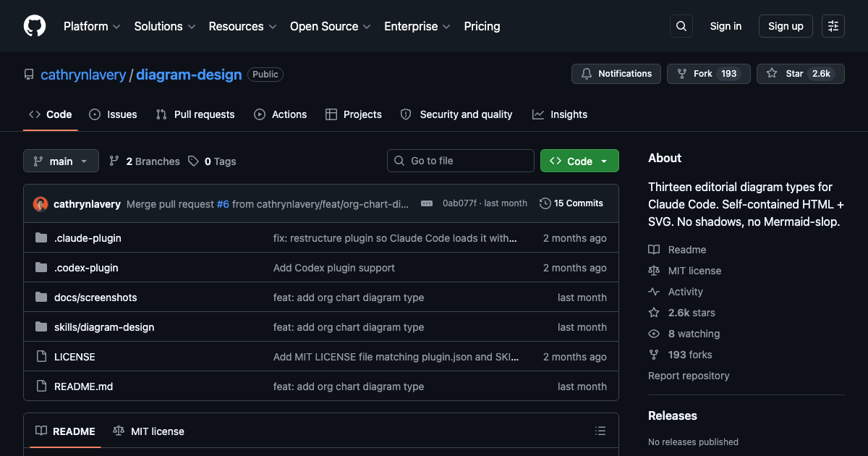View the 8 watching link

(684, 334)
